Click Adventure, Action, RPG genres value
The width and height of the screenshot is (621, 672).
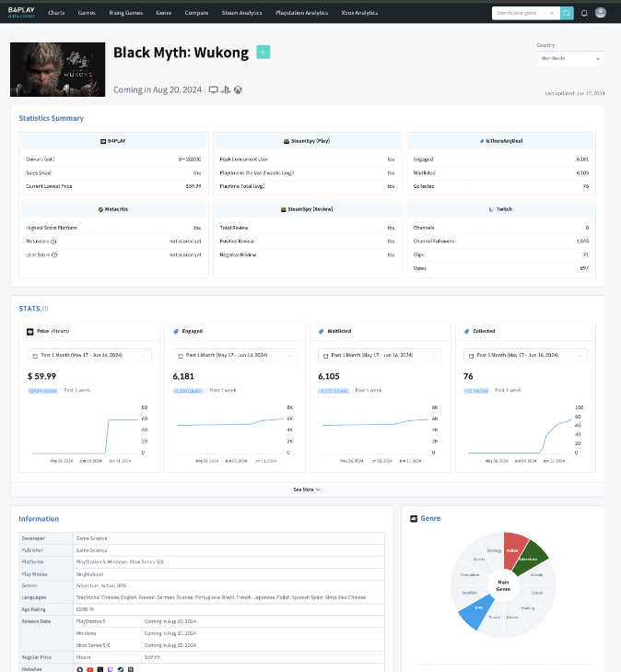click(101, 586)
